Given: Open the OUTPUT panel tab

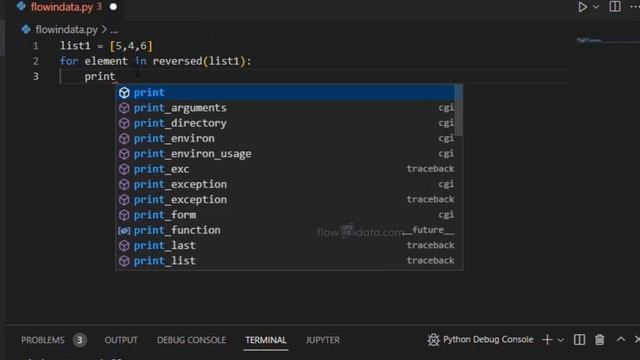Looking at the screenshot, I should [121, 340].
